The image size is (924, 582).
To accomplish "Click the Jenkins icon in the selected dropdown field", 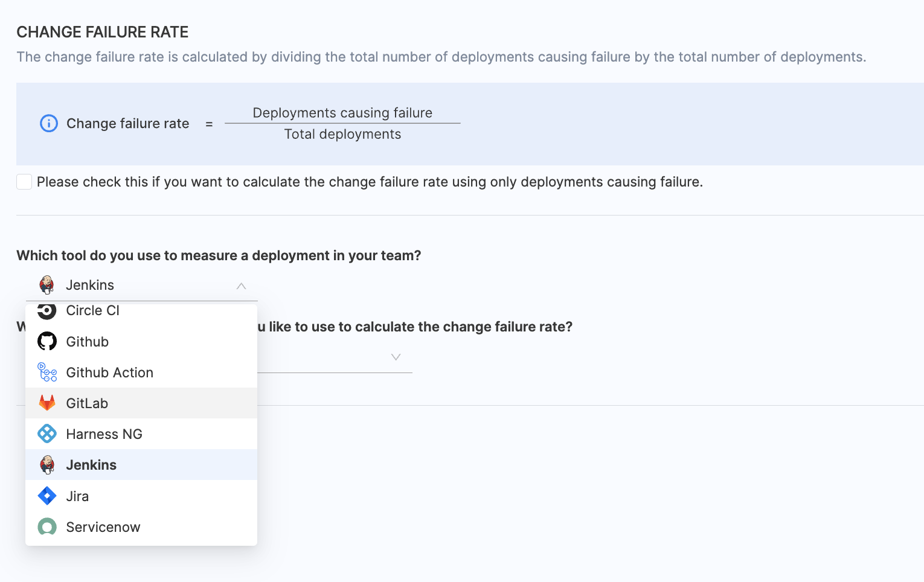I will (47, 284).
